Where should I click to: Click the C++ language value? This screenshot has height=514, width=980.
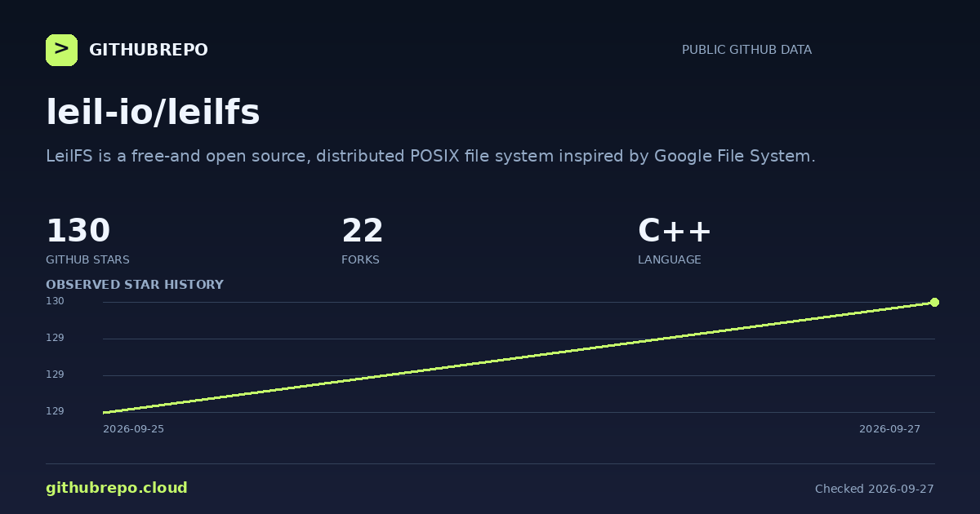point(675,231)
